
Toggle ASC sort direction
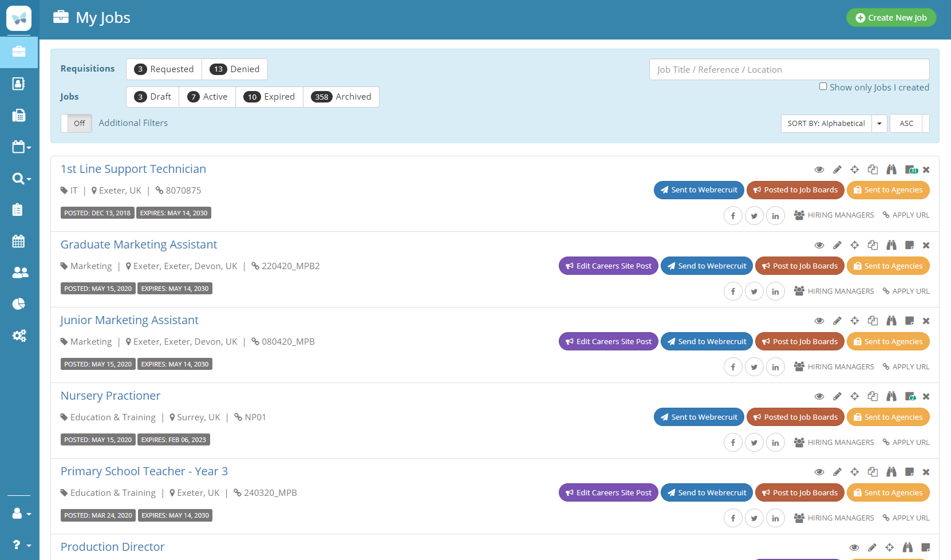pos(909,124)
